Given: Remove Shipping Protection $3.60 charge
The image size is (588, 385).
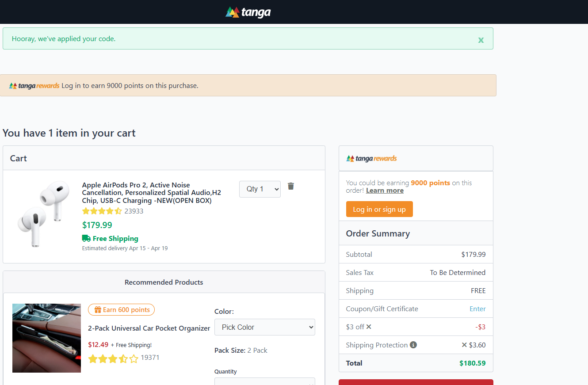Looking at the screenshot, I should point(464,345).
